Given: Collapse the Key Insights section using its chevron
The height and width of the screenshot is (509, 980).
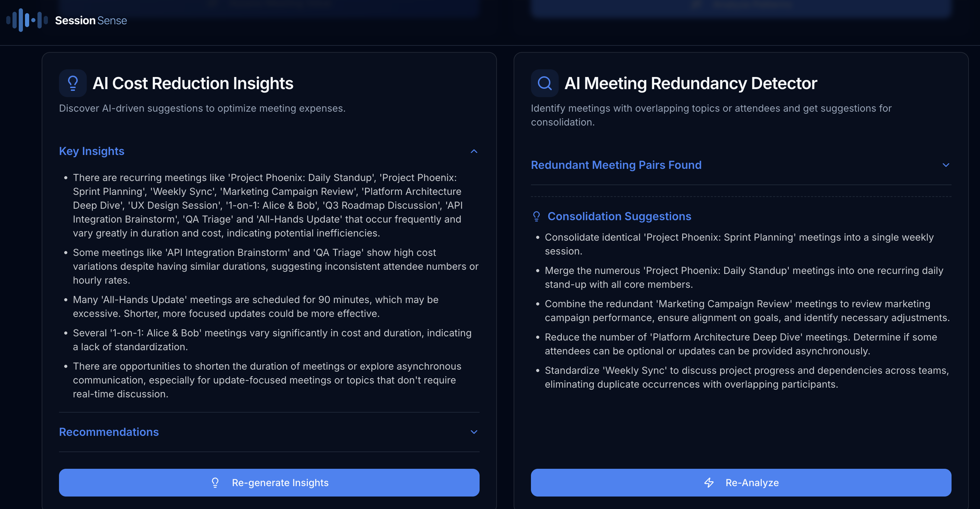Looking at the screenshot, I should pos(474,151).
